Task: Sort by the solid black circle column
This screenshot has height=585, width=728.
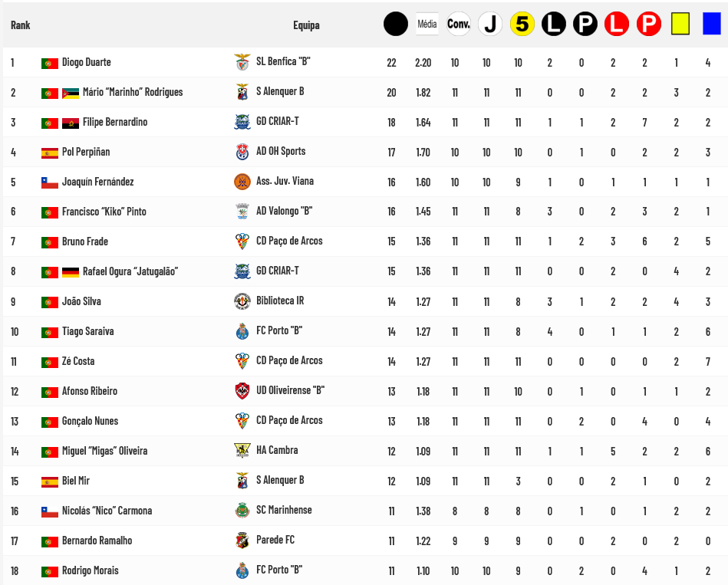Action: tap(396, 25)
